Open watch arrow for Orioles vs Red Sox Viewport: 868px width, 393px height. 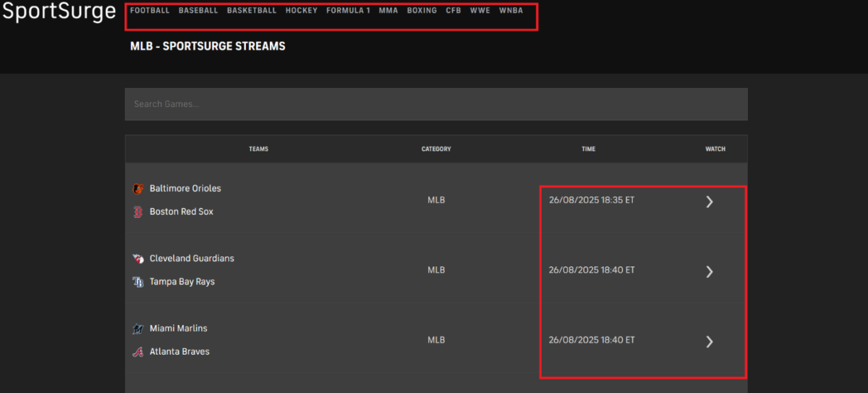coord(710,202)
